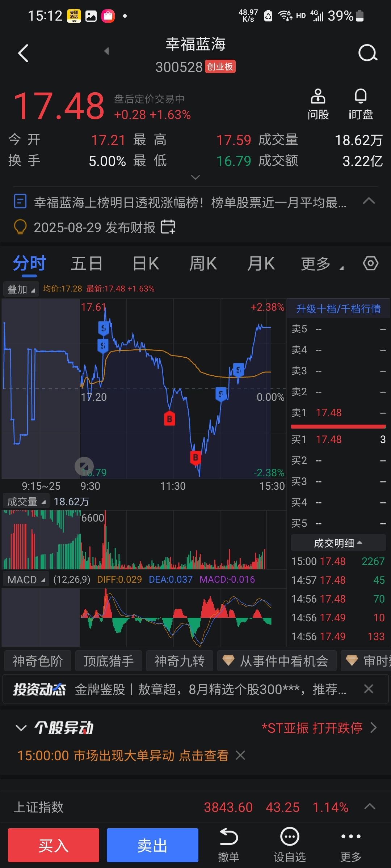Viewport: 391px width, 868px height.
Task: Switch to the 周K tab
Action: pos(203,263)
